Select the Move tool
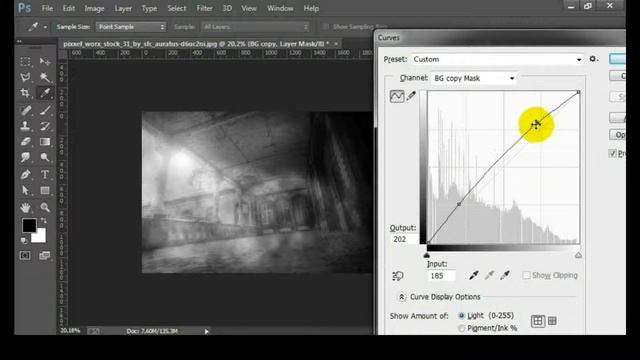Viewport: 640px width, 360px height. point(45,62)
